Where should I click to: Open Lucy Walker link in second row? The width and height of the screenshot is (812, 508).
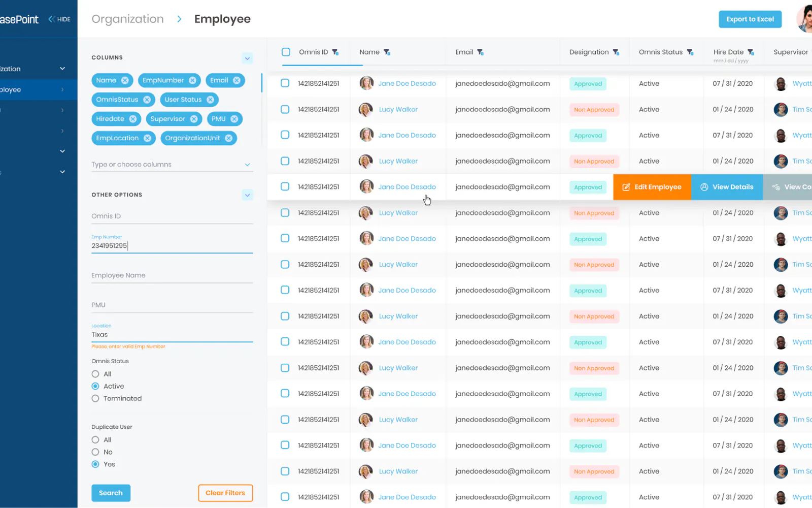pyautogui.click(x=398, y=109)
